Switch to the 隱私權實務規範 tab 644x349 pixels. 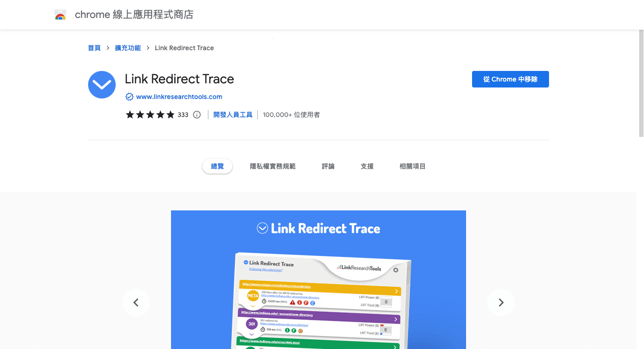(x=272, y=166)
